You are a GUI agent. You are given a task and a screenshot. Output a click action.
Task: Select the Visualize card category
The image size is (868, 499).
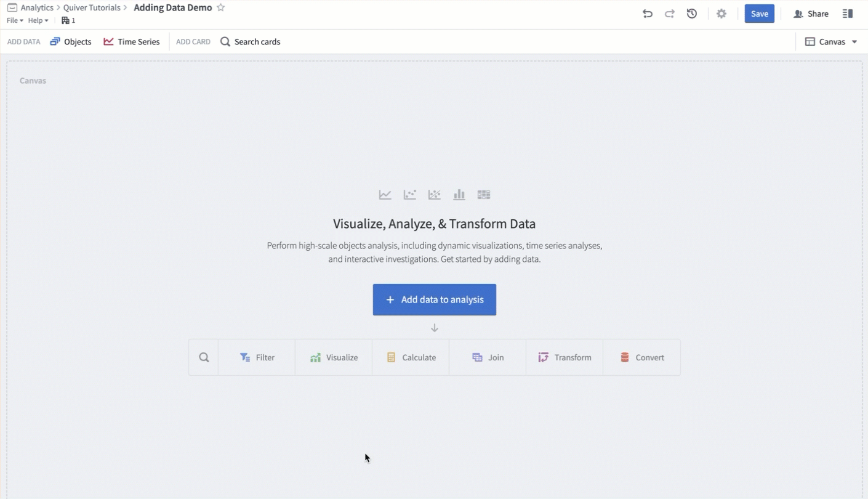(x=334, y=357)
